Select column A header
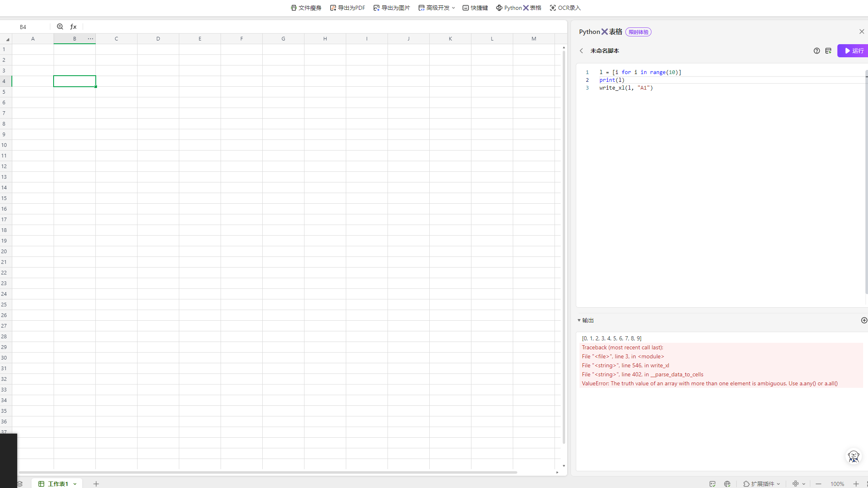868x488 pixels. coord(33,39)
